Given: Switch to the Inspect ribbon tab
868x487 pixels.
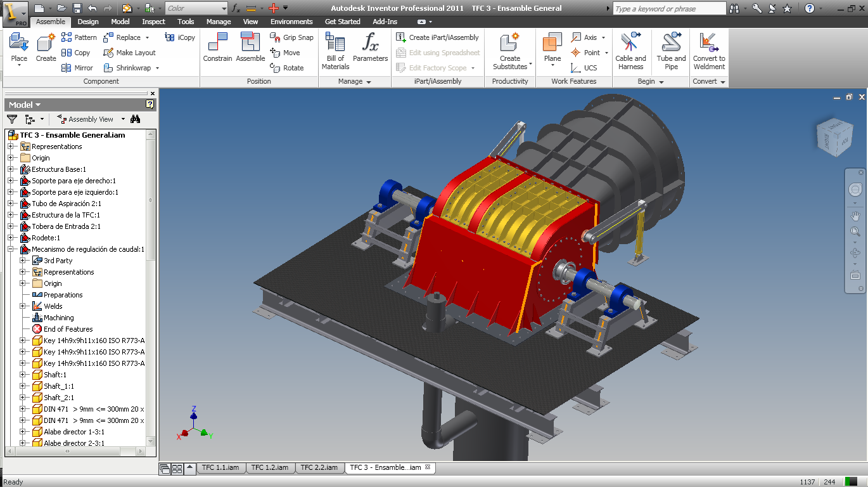Looking at the screenshot, I should coord(153,22).
